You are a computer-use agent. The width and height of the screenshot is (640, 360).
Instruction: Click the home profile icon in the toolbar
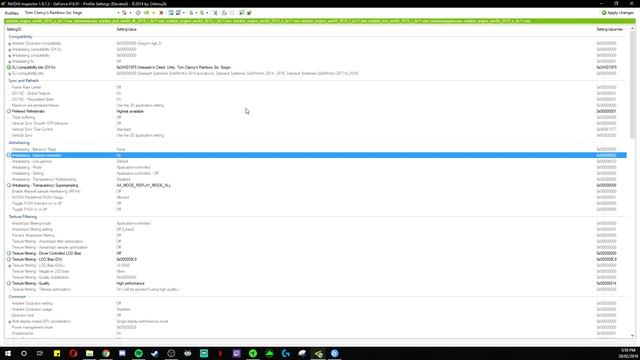coord(124,13)
